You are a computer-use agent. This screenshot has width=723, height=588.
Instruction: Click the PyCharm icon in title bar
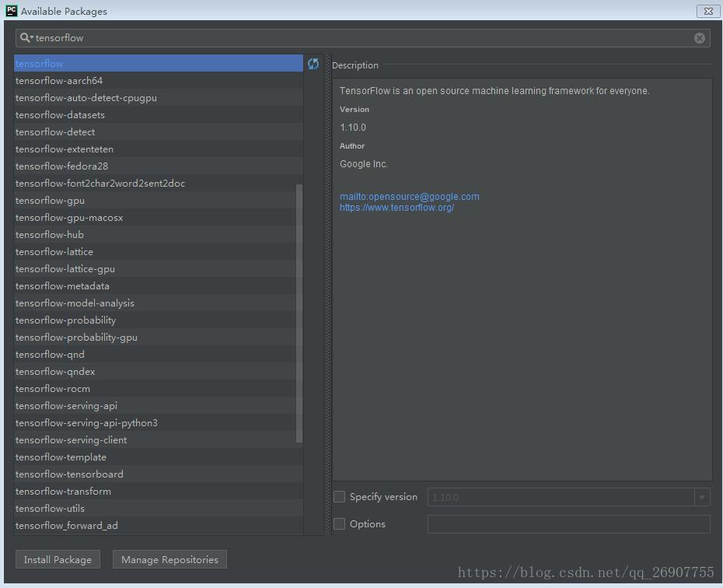coord(12,11)
